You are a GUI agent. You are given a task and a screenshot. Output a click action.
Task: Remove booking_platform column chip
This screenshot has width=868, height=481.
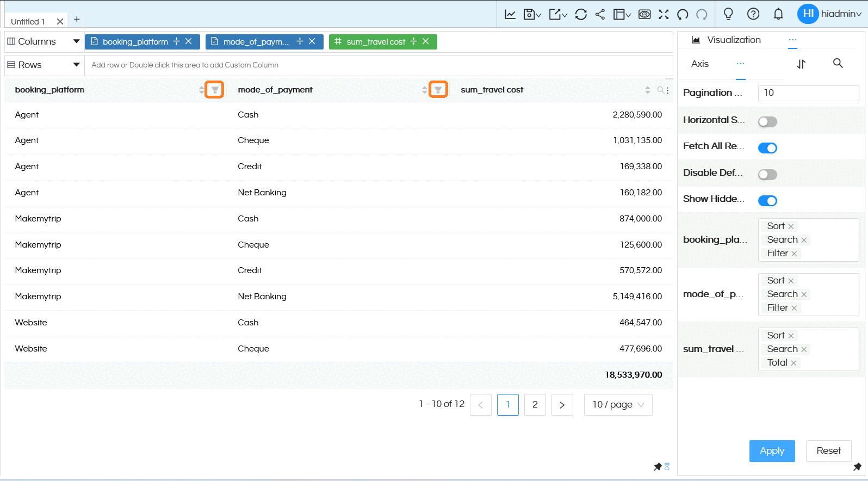click(189, 41)
